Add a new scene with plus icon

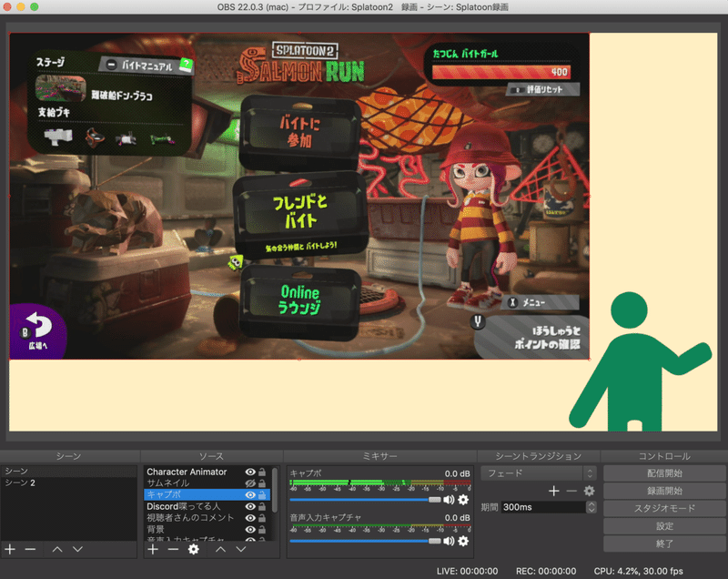pyautogui.click(x=10, y=549)
